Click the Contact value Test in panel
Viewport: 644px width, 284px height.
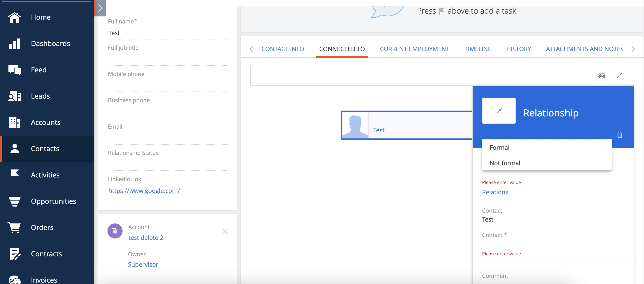[487, 219]
